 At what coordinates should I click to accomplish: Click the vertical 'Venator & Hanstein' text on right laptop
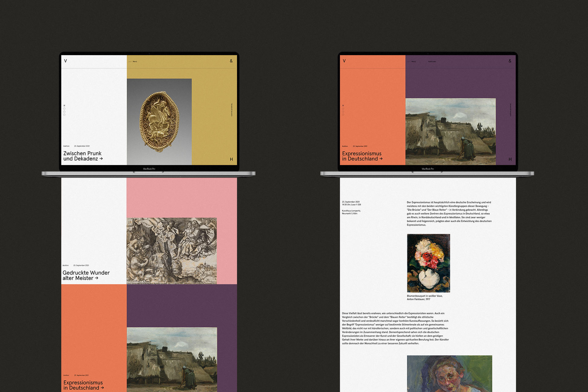point(510,110)
